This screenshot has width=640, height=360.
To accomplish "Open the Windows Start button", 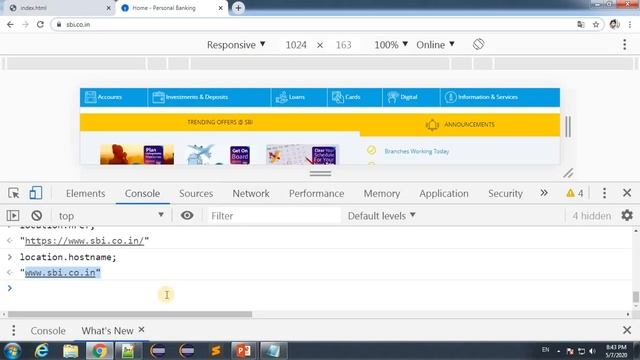I will point(12,351).
